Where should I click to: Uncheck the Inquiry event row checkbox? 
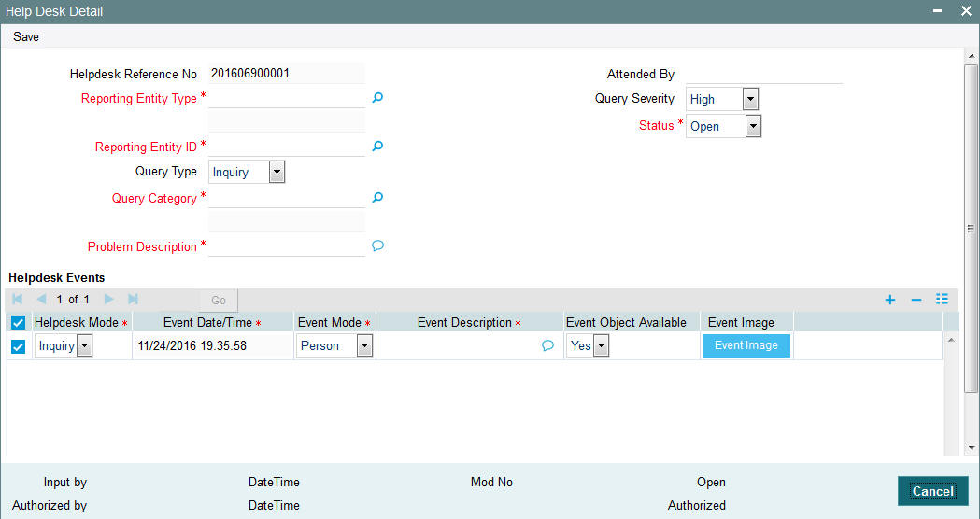18,346
